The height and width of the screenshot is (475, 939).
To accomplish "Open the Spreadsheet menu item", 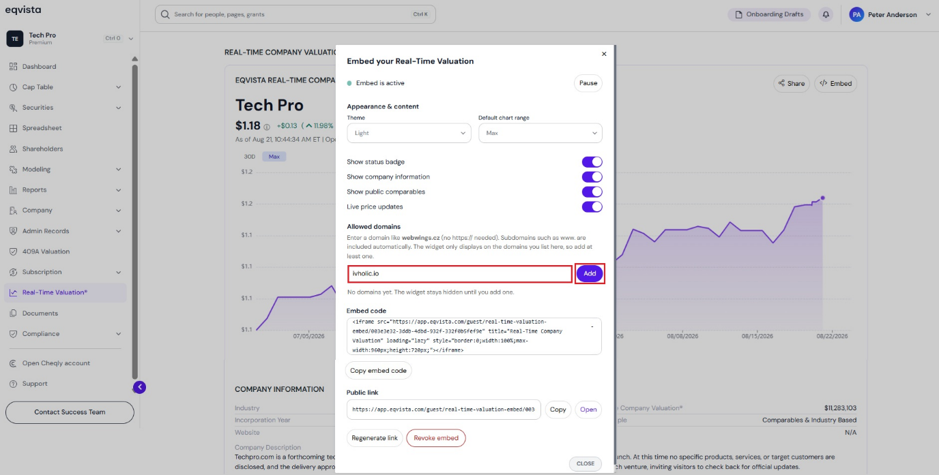I will tap(66, 128).
